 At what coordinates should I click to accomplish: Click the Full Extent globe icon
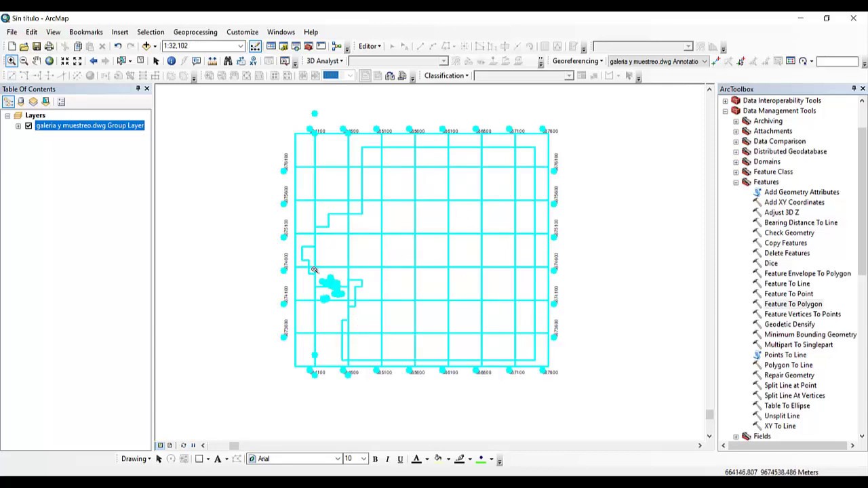click(50, 61)
